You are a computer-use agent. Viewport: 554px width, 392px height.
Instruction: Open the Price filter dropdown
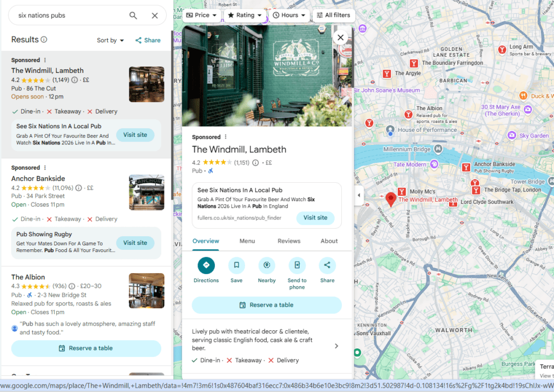(x=202, y=15)
